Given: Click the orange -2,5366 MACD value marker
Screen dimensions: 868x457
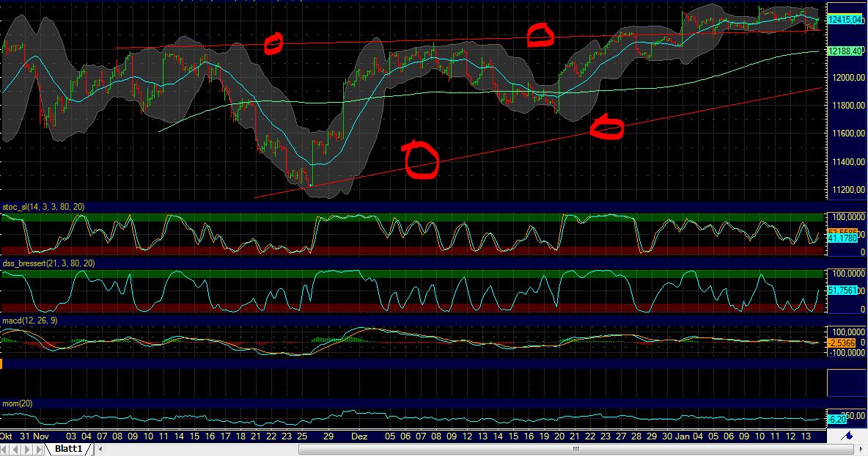Looking at the screenshot, I should tap(842, 342).
